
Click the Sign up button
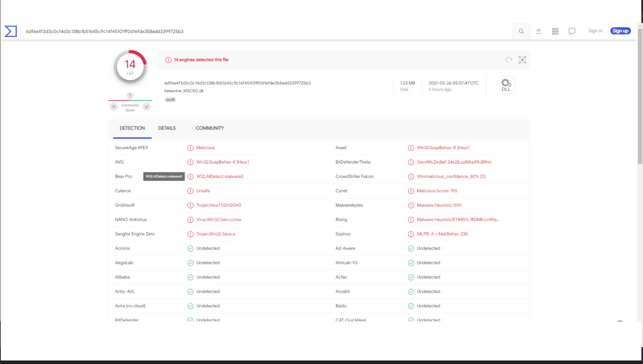(620, 31)
